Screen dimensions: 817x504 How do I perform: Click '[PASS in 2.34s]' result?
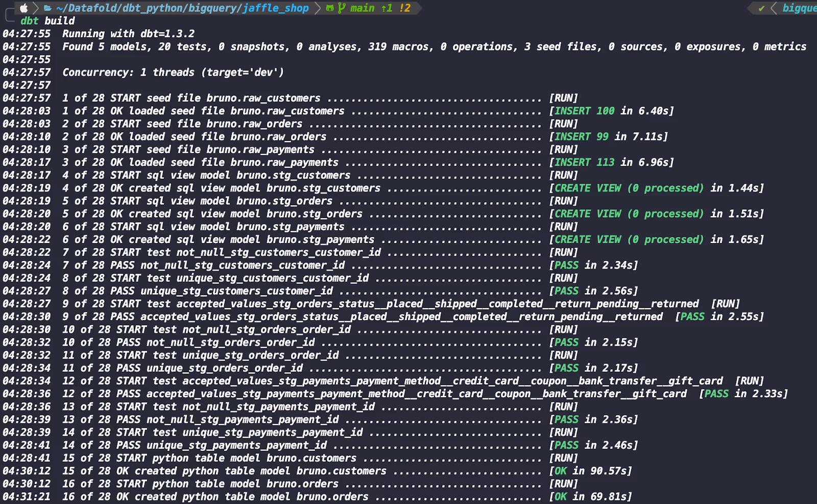594,265
